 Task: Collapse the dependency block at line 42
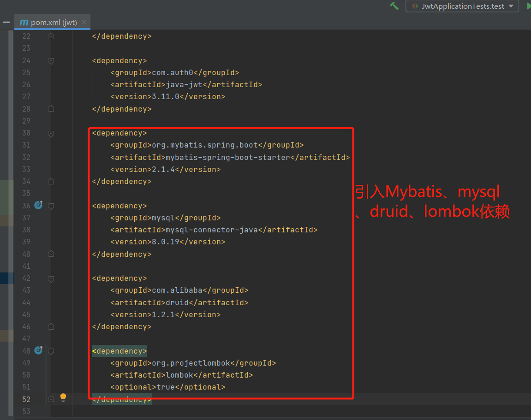(51, 279)
